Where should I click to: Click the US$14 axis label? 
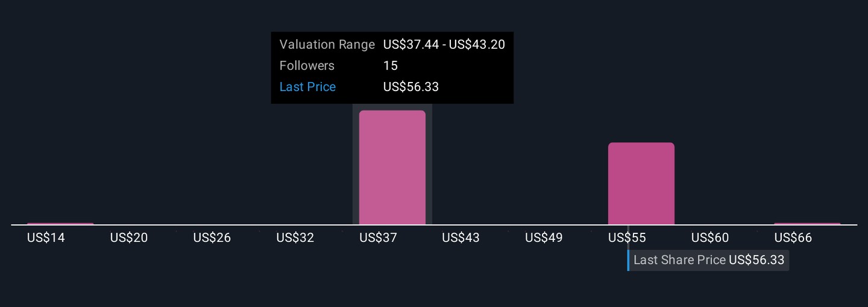coord(46,238)
